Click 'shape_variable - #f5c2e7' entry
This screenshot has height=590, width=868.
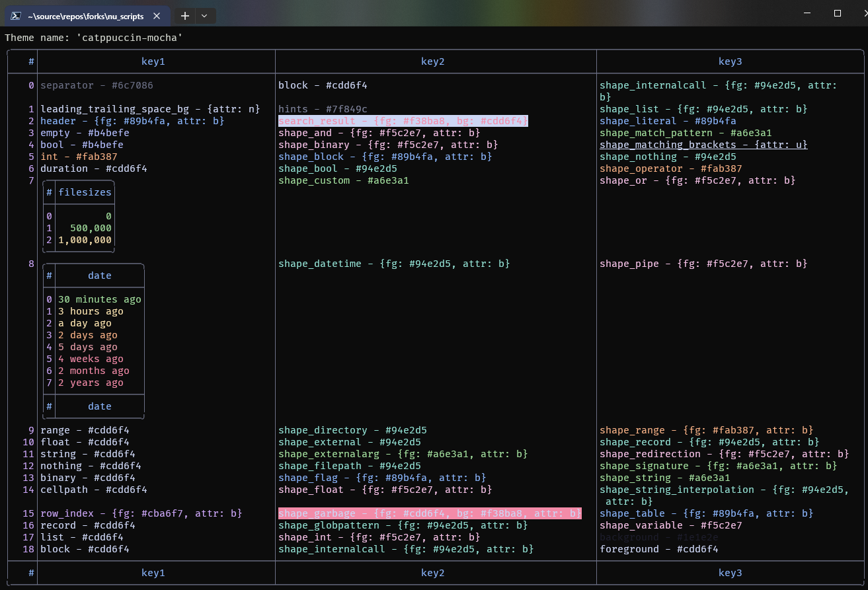(x=671, y=525)
